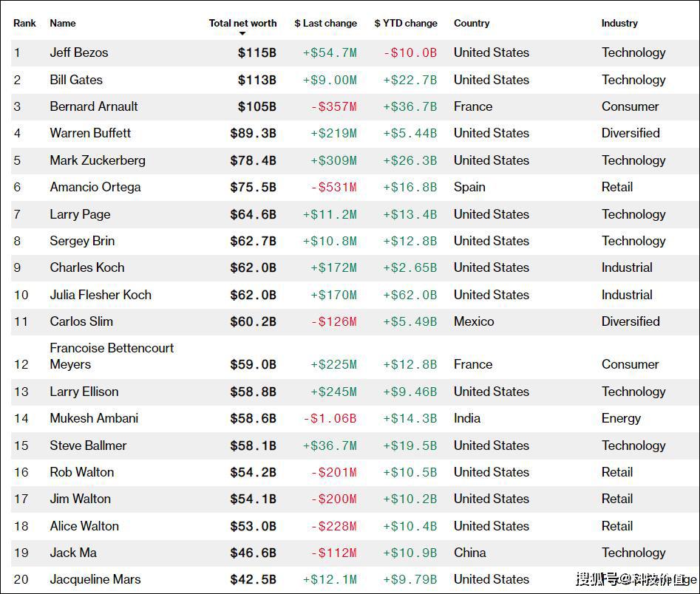The height and width of the screenshot is (594, 700).
Task: Sort by $ Last change header
Action: tap(325, 23)
